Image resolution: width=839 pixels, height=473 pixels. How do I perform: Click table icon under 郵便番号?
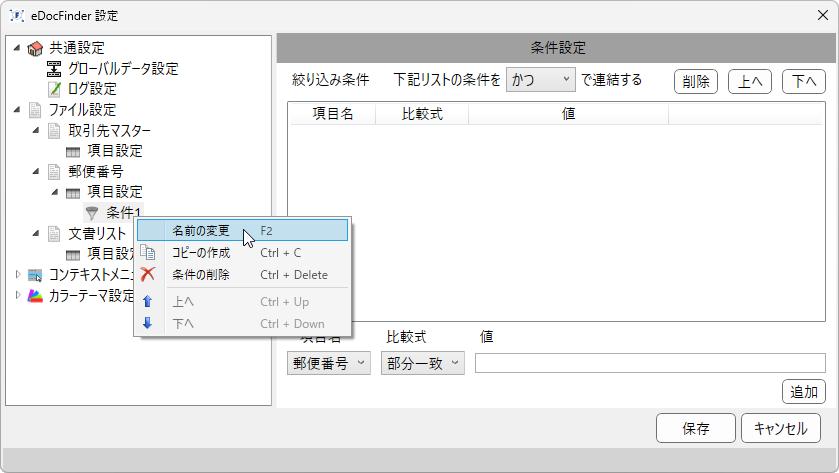[73, 193]
